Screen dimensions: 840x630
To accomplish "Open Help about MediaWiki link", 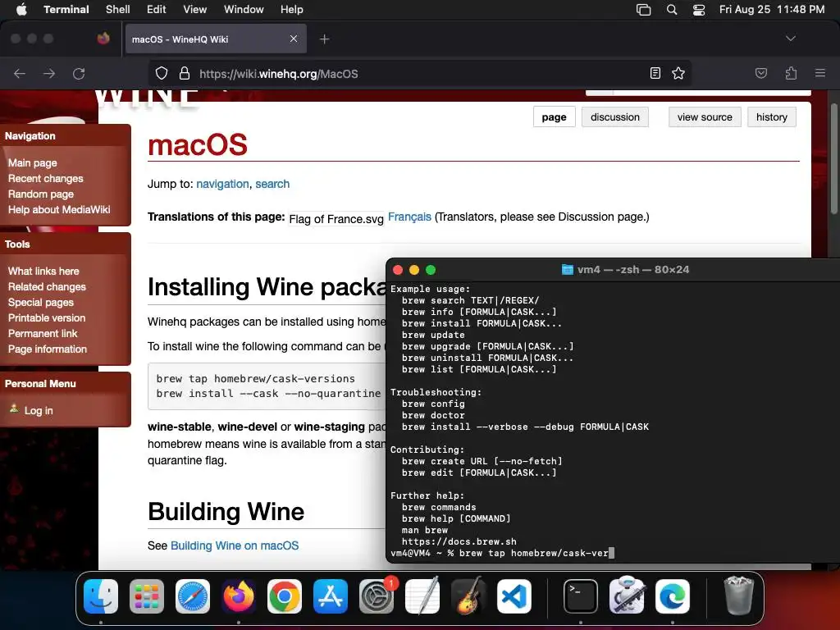I will point(59,209).
